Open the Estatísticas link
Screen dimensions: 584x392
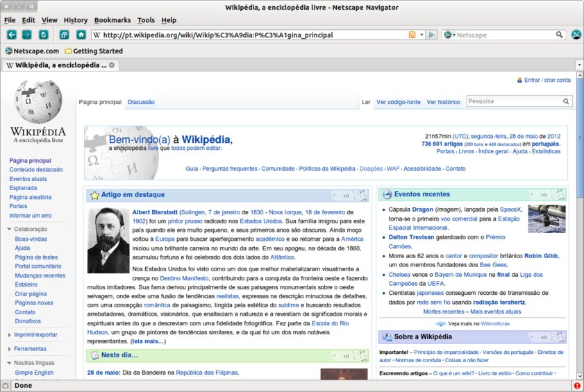[546, 151]
